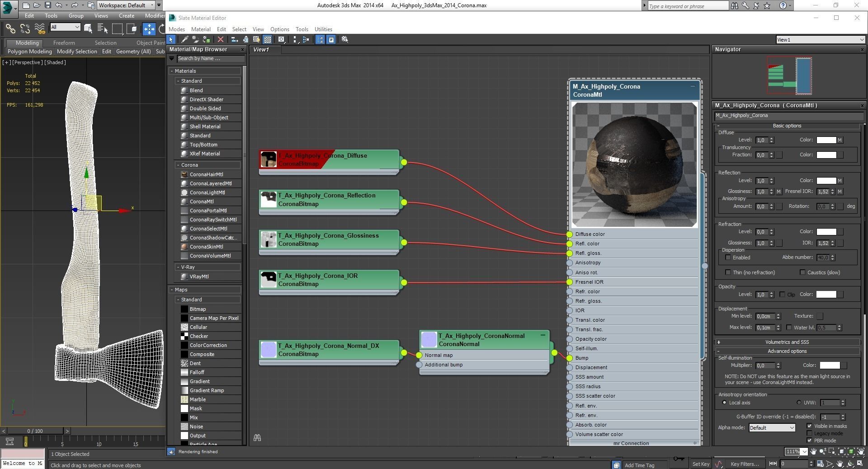Click the Zoom Tool magnifier icon
Image resolution: width=868 pixels, height=469 pixels.
pyautogui.click(x=823, y=451)
